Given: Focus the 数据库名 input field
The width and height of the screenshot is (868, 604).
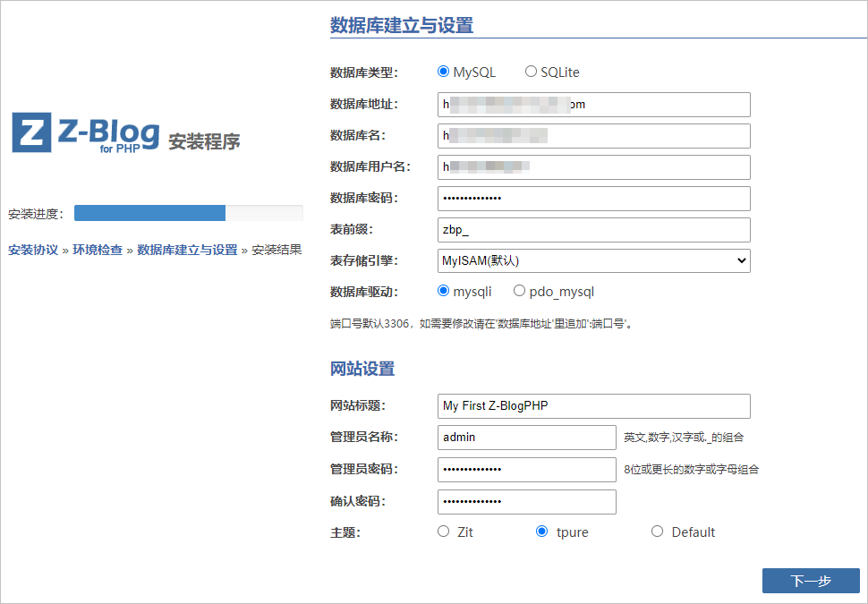Looking at the screenshot, I should [594, 136].
